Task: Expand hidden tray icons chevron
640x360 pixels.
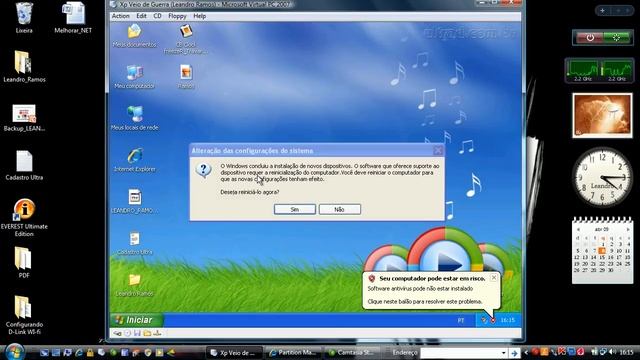Action: 526,352
